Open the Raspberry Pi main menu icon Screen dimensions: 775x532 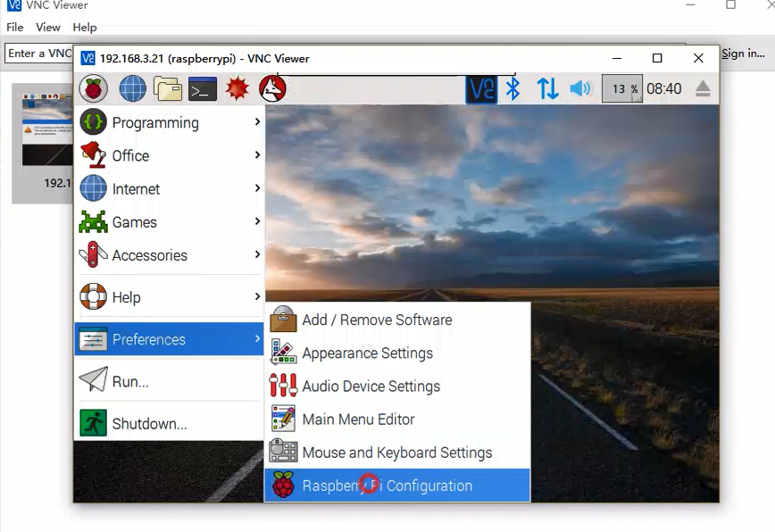[94, 89]
